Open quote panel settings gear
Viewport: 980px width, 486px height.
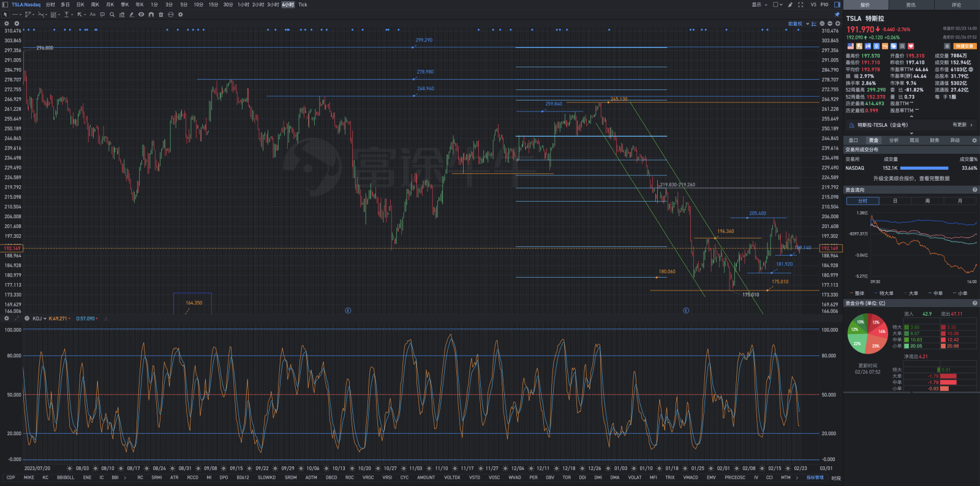974,140
